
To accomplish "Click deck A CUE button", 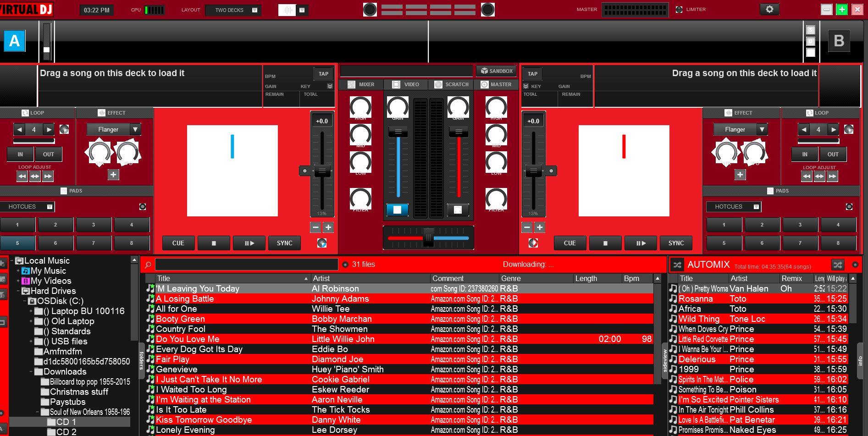I will coord(178,243).
